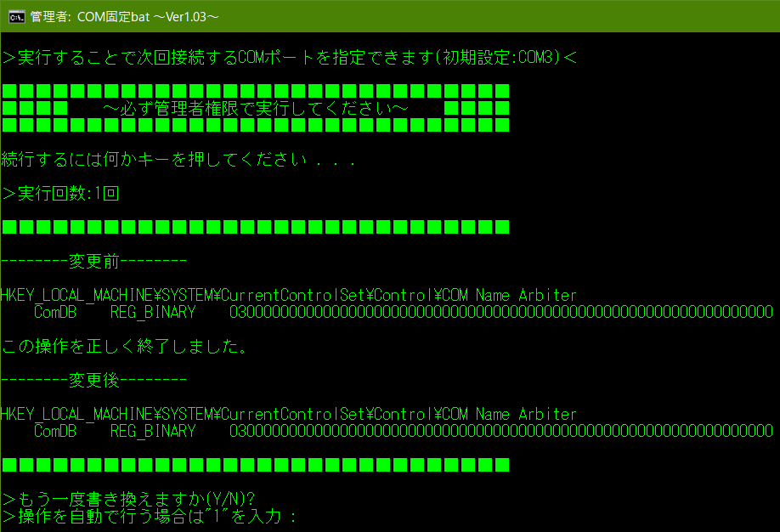Click 'REG_BINARY' in the 変更後 section

[153, 431]
